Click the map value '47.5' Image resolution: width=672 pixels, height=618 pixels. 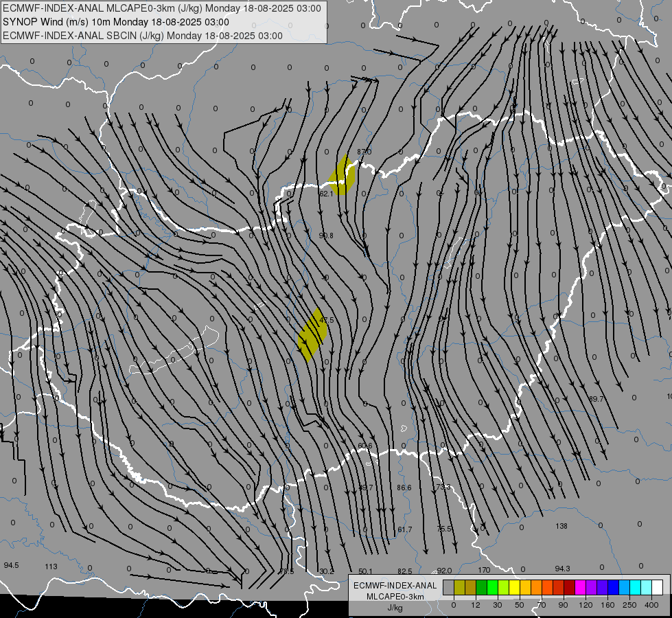327,320
